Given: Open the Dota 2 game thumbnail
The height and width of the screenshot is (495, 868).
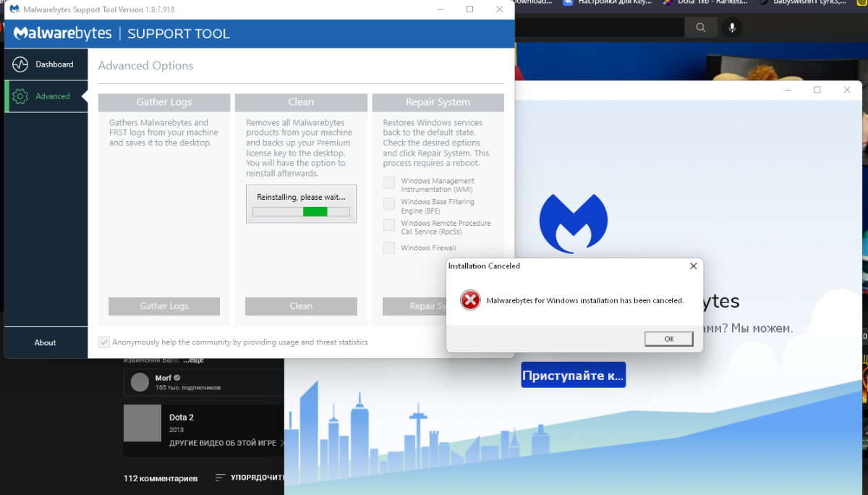Looking at the screenshot, I should pyautogui.click(x=142, y=423).
